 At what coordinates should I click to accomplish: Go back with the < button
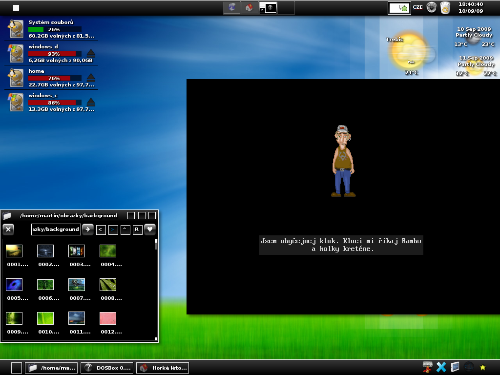(x=101, y=230)
